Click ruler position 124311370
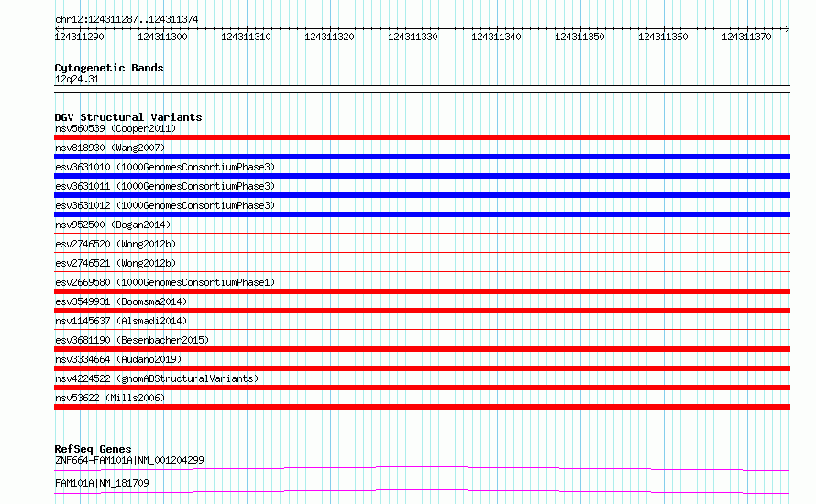 [746, 37]
